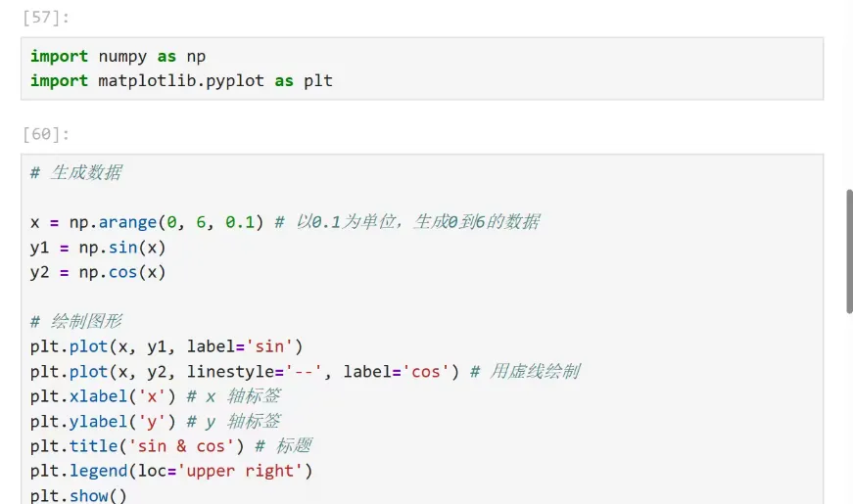Click the 'upper right' string in plt.legend
Screen dimensions: 853x504
(x=240, y=472)
